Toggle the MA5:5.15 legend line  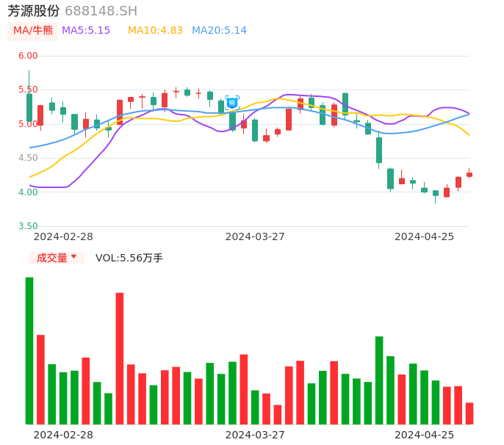86,31
